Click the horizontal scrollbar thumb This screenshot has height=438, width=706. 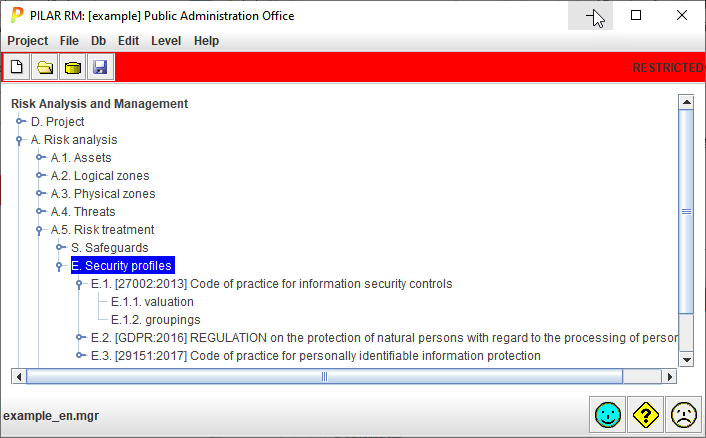point(323,376)
